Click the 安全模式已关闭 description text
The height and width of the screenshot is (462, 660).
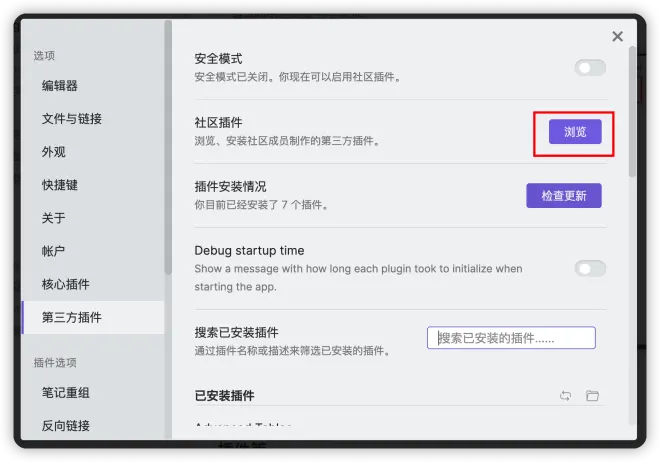click(297, 77)
